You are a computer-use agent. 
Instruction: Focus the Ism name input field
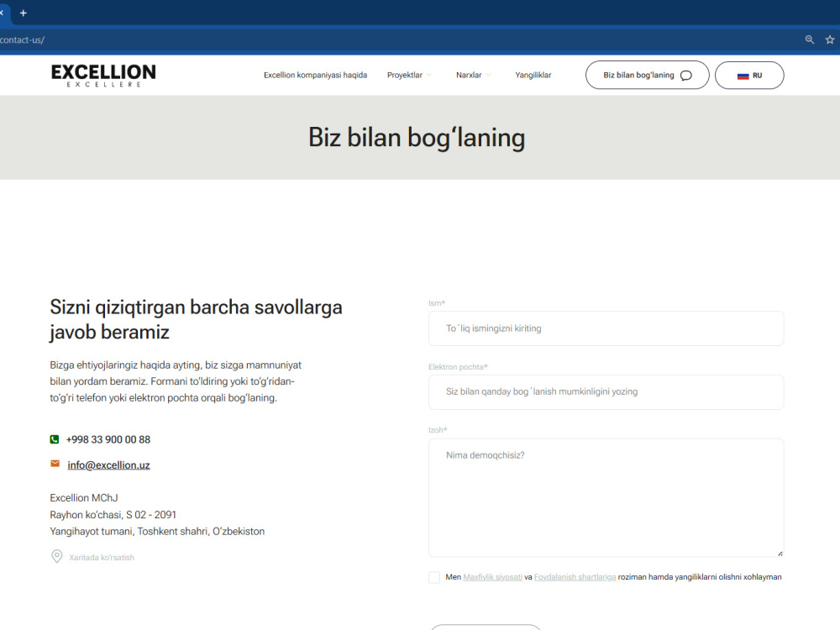coord(606,328)
